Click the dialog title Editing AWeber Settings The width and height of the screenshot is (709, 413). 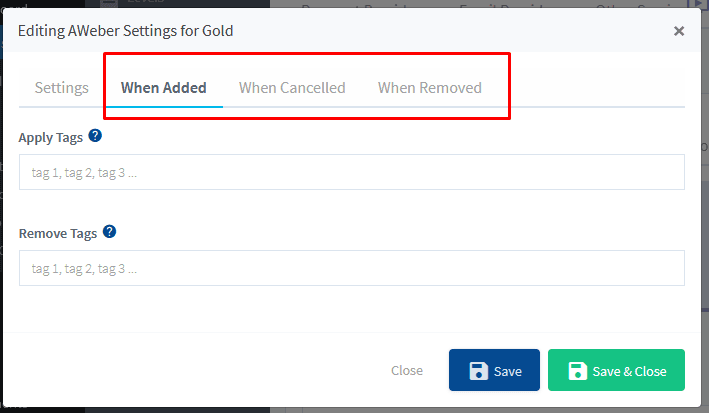(x=125, y=31)
